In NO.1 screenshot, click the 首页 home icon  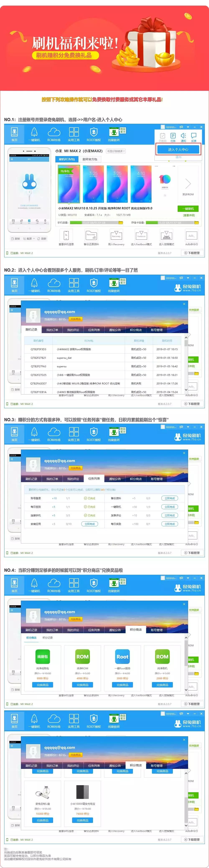[x=14, y=134]
